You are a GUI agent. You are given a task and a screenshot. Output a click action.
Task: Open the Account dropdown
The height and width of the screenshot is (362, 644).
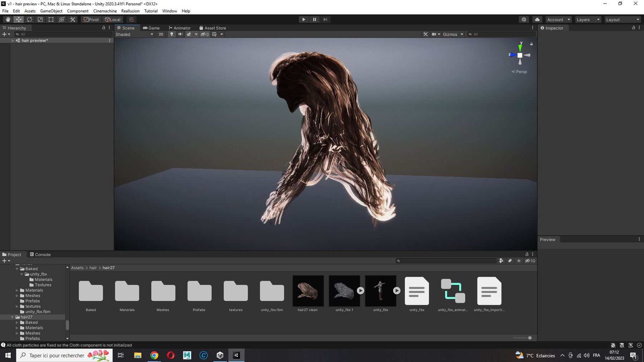pos(558,20)
